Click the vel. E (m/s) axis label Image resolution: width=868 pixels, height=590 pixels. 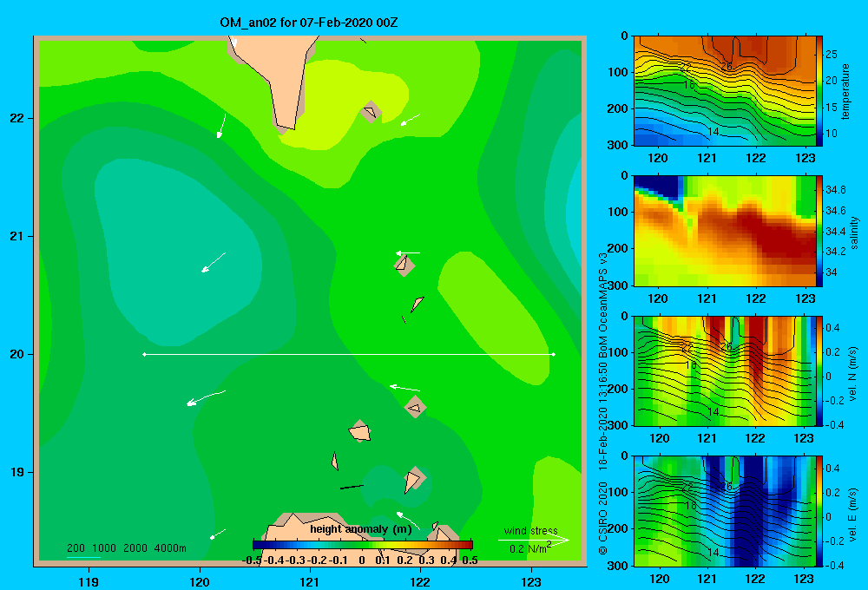(853, 515)
